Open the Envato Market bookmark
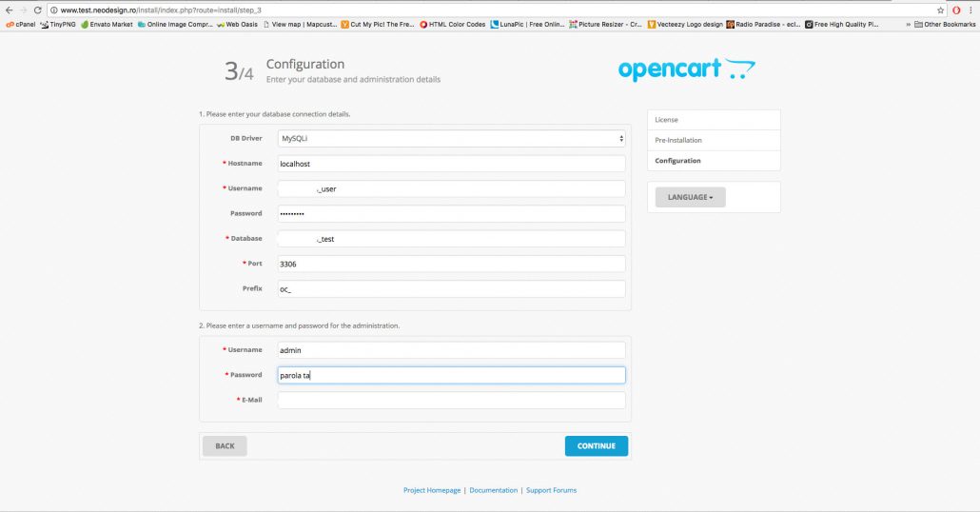 click(108, 24)
